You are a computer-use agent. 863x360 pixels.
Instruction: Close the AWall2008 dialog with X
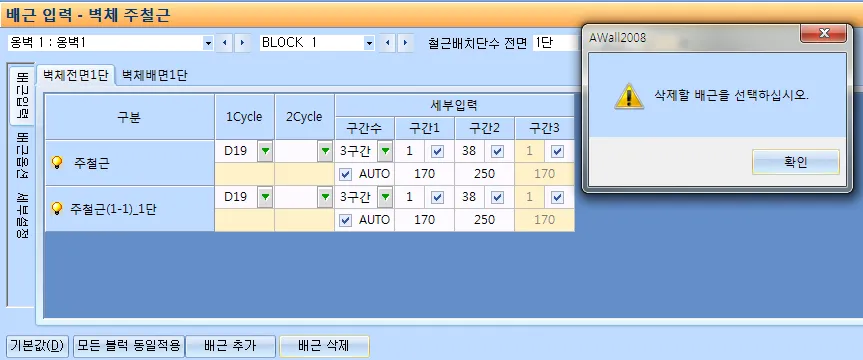[823, 34]
